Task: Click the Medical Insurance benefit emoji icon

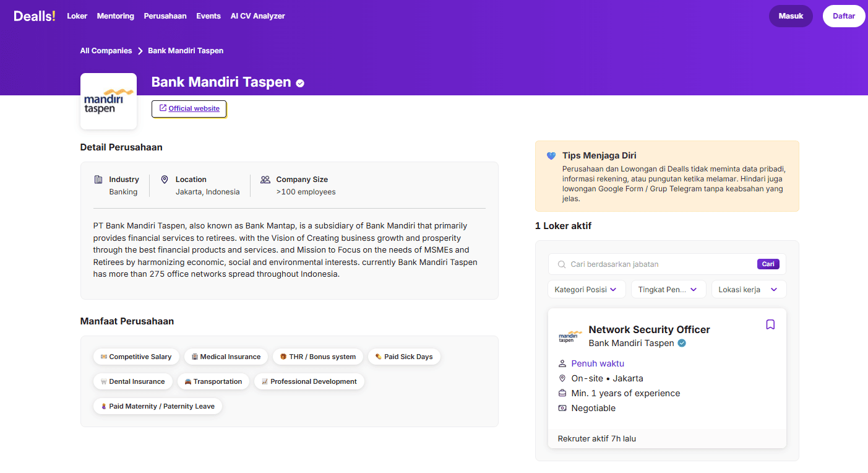Action: click(195, 357)
